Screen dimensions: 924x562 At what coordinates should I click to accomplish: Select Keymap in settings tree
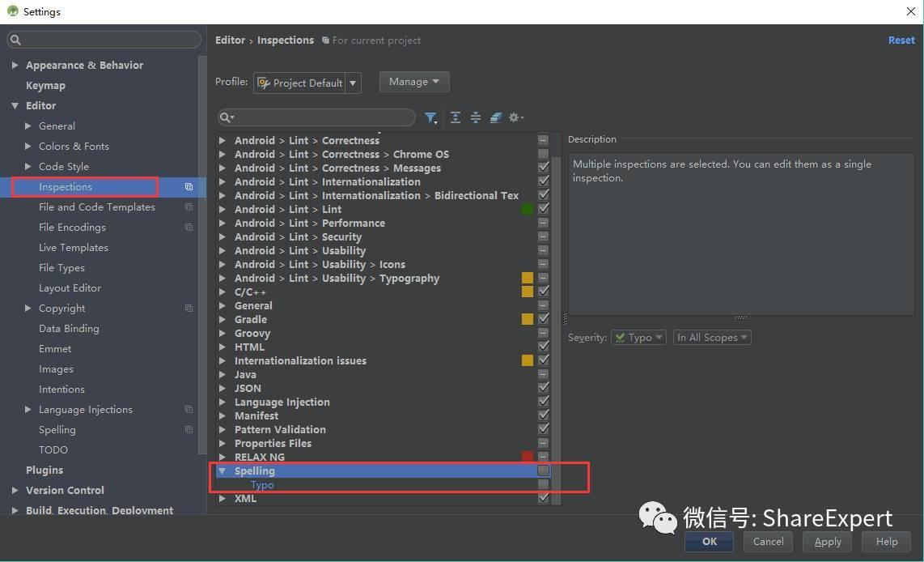tap(45, 86)
